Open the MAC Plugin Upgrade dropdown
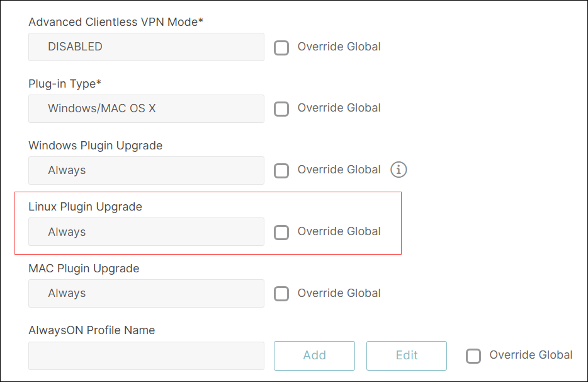The width and height of the screenshot is (588, 382). tap(146, 294)
